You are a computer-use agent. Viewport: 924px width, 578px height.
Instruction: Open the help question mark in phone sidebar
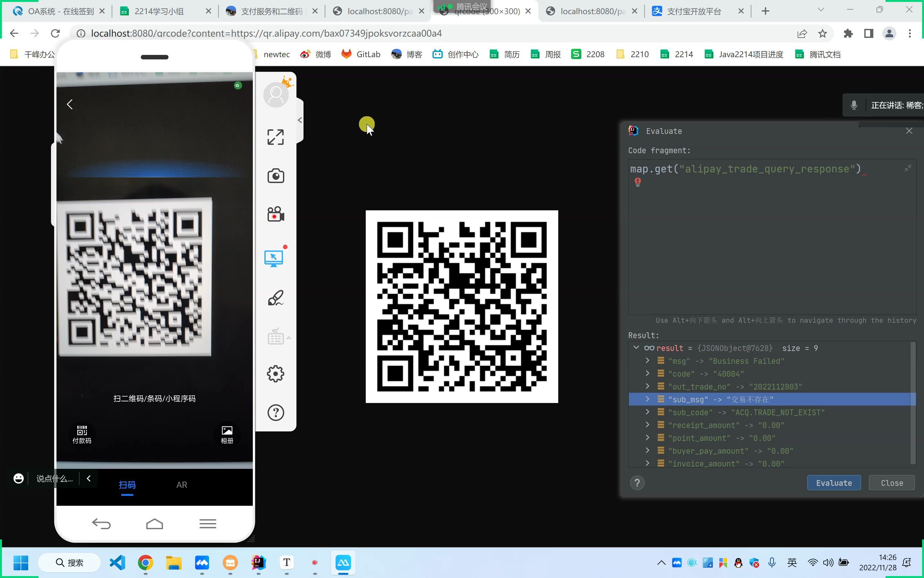pos(275,413)
